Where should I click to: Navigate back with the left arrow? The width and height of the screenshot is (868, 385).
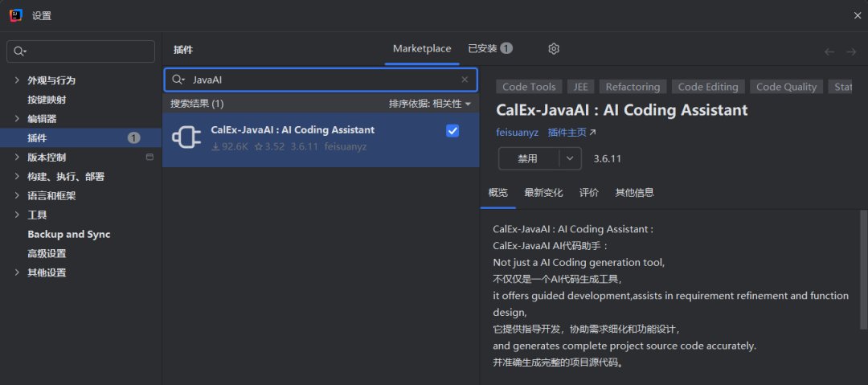tap(829, 52)
